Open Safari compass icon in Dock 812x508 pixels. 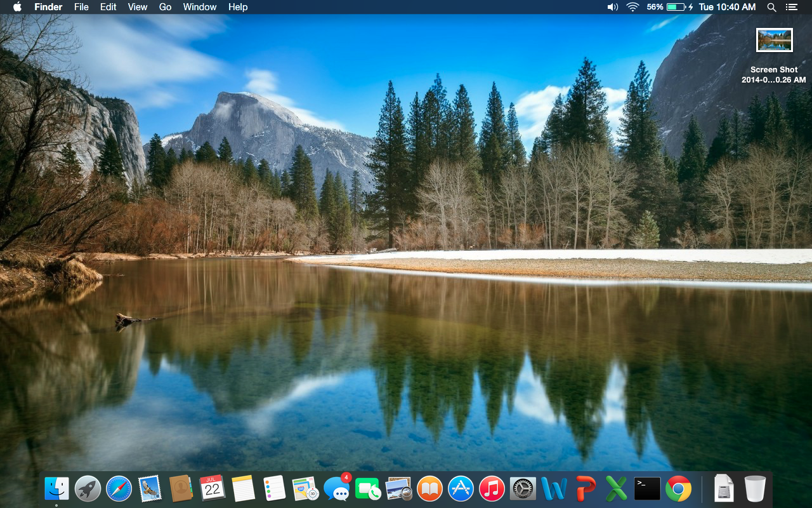tap(119, 489)
